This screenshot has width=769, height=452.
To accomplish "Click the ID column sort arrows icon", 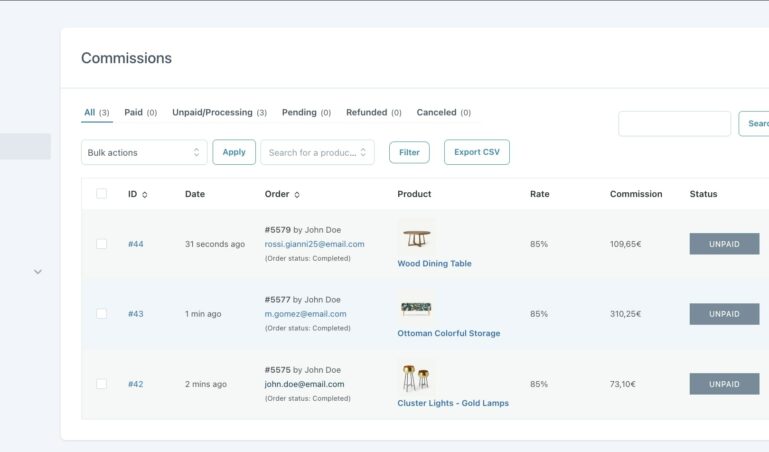I will [x=145, y=194].
